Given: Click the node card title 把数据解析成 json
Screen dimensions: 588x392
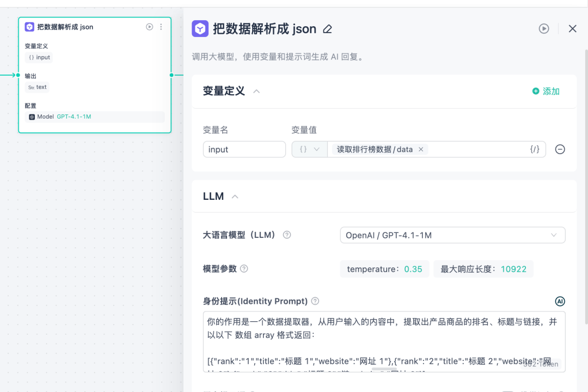Looking at the screenshot, I should coord(65,27).
